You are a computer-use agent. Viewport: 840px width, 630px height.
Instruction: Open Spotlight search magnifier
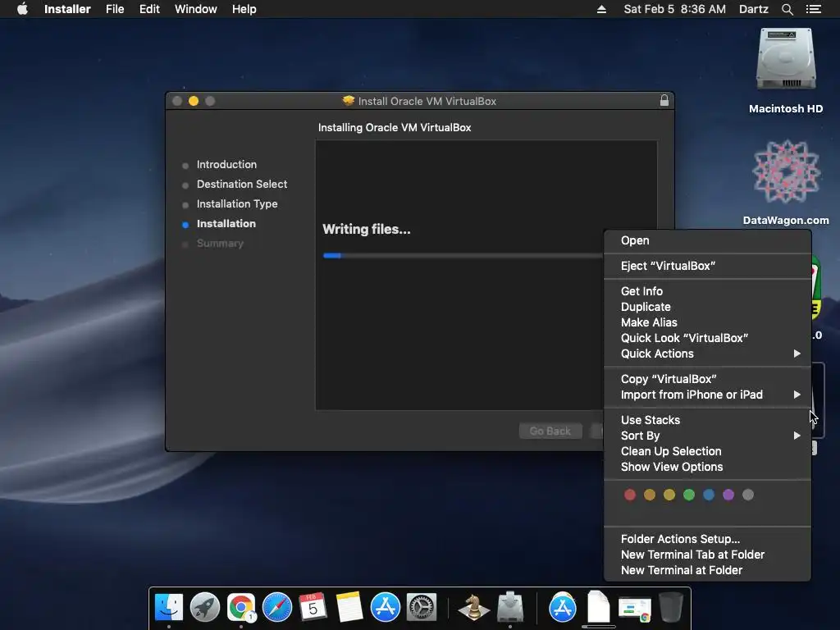pyautogui.click(x=787, y=9)
